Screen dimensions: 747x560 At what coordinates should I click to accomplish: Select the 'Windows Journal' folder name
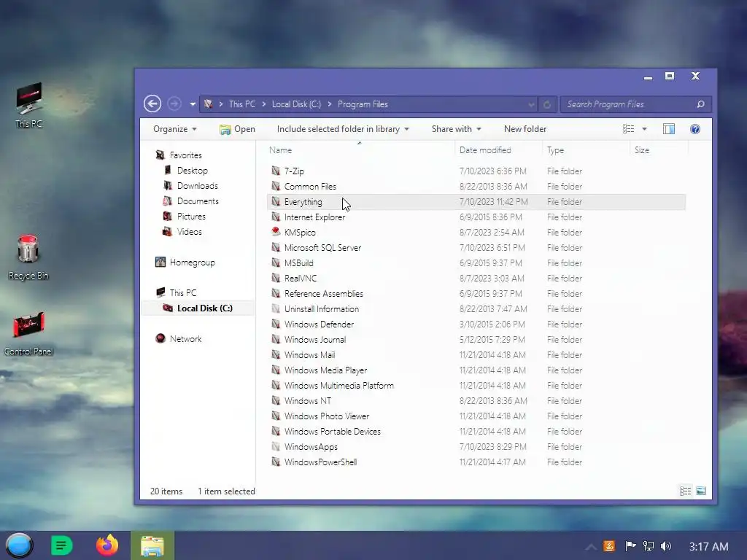pos(315,340)
